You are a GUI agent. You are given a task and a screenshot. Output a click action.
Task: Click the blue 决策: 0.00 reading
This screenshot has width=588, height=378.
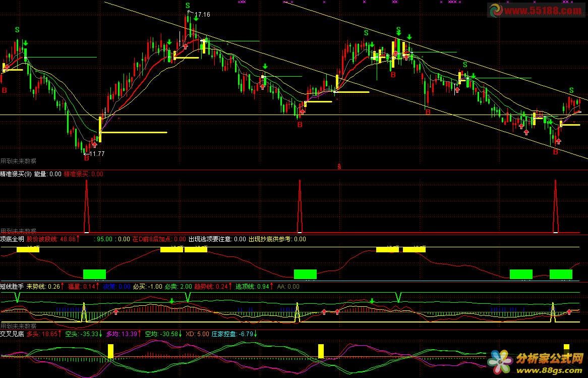point(116,287)
